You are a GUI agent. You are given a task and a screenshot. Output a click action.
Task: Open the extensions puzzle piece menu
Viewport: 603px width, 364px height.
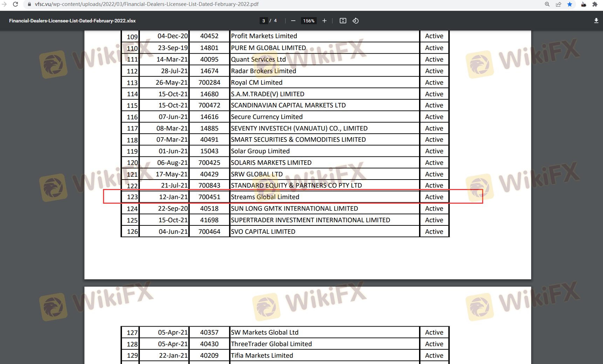[595, 4]
